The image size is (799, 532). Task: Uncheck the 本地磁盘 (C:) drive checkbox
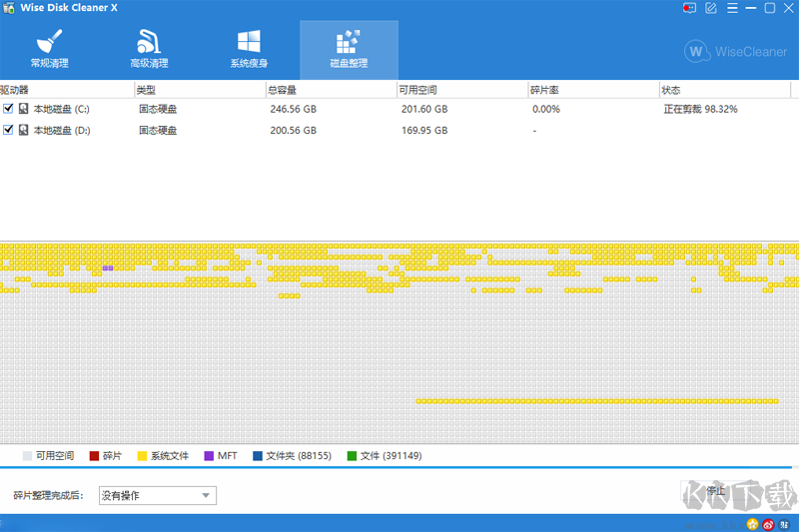point(8,109)
